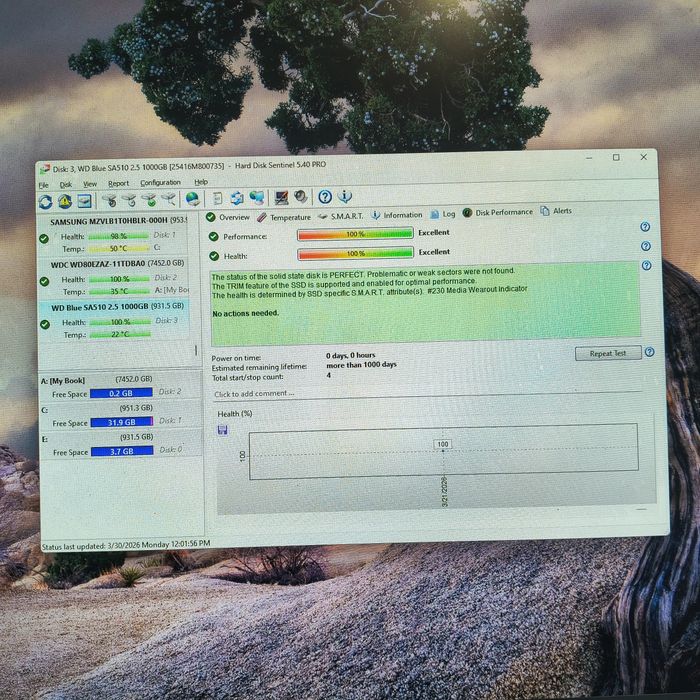The height and width of the screenshot is (700, 700).
Task: Click the 100 data point label in health chart
Action: click(x=442, y=444)
